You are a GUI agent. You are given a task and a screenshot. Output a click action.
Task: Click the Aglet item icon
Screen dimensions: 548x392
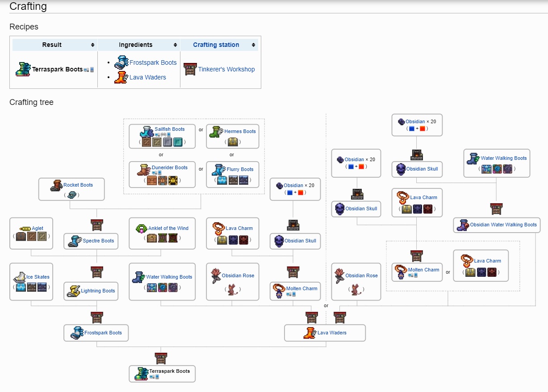(x=25, y=229)
